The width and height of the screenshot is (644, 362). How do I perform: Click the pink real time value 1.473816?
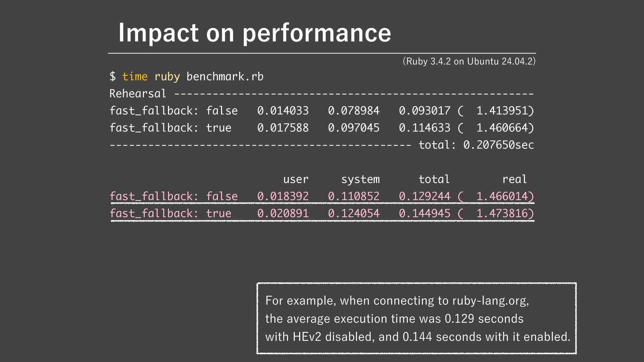[x=505, y=213]
